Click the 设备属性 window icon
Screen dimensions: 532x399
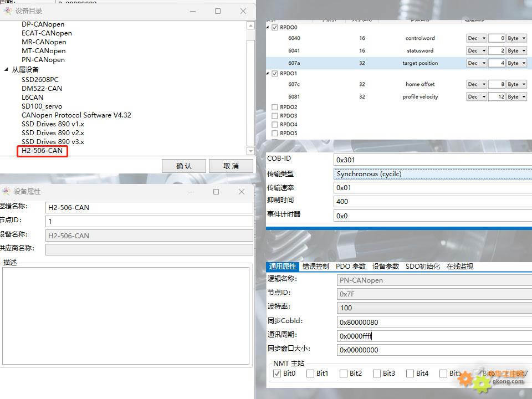(x=6, y=191)
